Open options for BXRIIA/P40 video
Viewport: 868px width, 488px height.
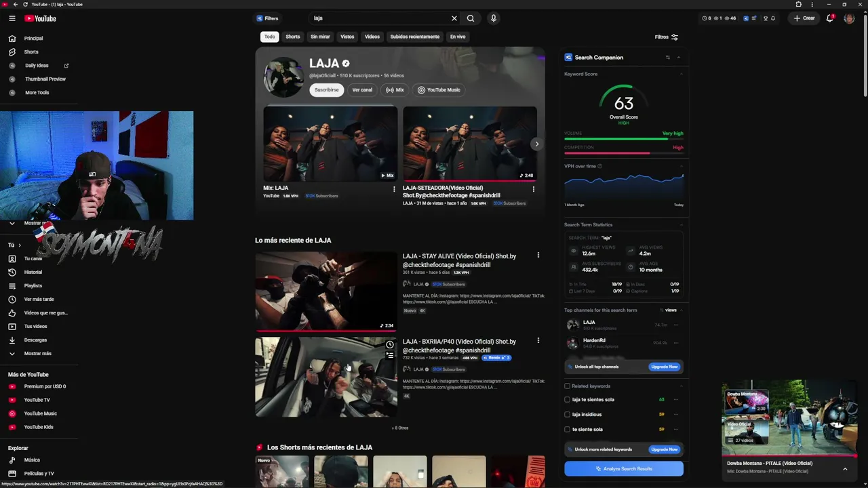[538, 341]
